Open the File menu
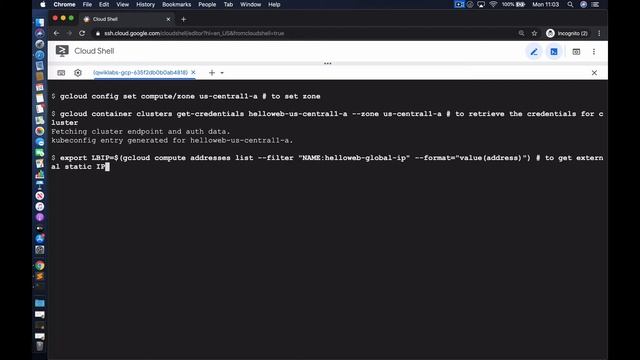 coord(87,4)
